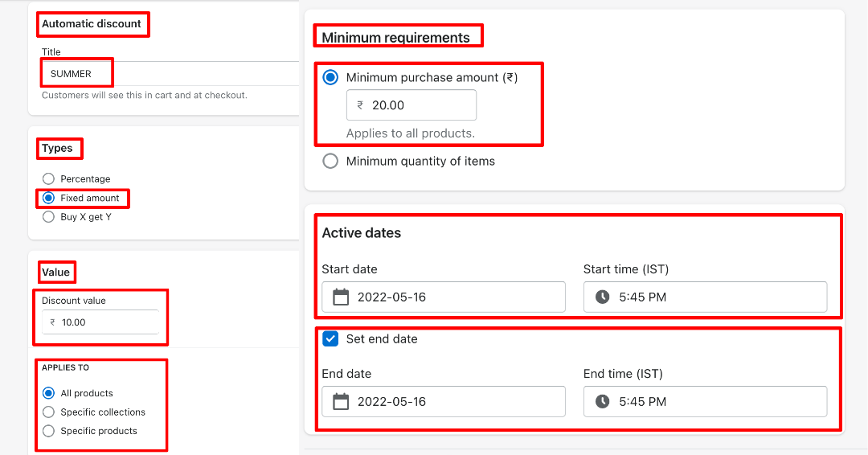Image resolution: width=868 pixels, height=455 pixels.
Task: Click the Discount value input field
Action: pyautogui.click(x=100, y=322)
